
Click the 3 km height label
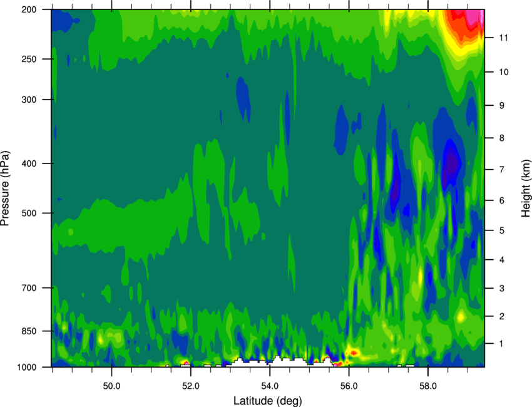tap(502, 288)
